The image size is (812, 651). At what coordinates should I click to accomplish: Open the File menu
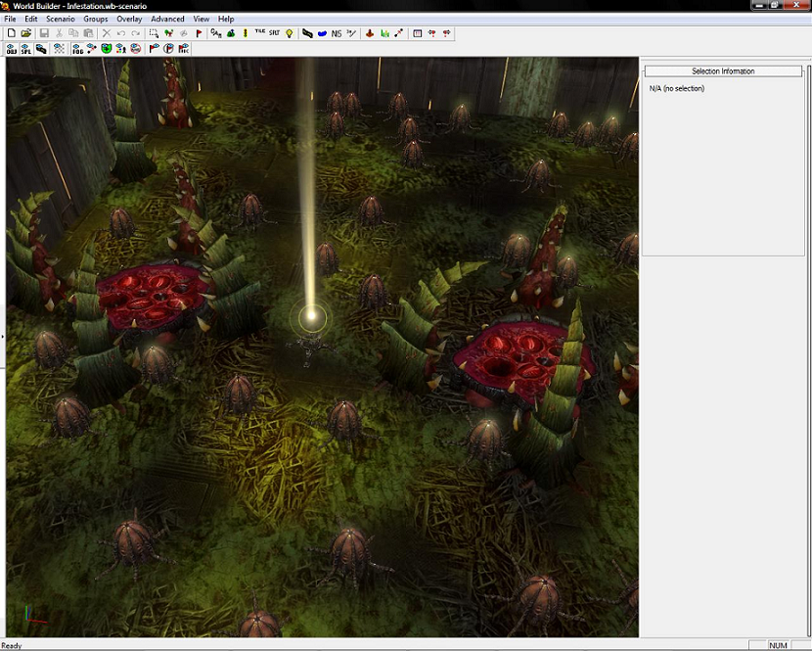10,19
